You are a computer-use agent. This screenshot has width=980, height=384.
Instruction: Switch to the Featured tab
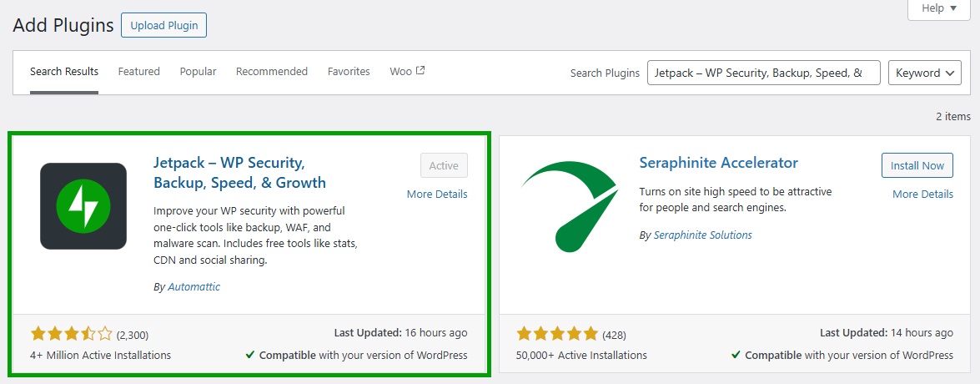(x=138, y=71)
